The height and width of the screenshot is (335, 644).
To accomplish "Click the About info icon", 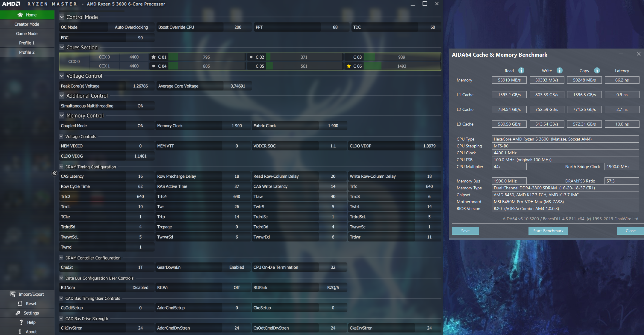I will [20, 331].
